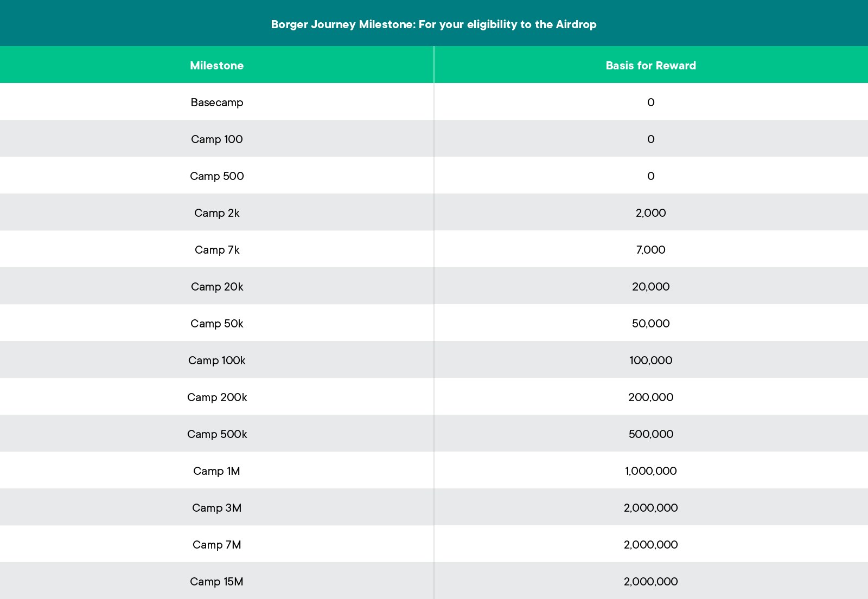
Task: Click the 1,000,000 reward value
Action: [650, 471]
